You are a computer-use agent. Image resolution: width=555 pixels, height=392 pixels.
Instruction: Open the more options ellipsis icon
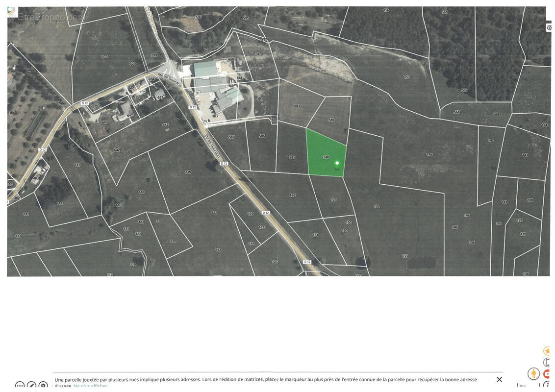(x=20, y=386)
